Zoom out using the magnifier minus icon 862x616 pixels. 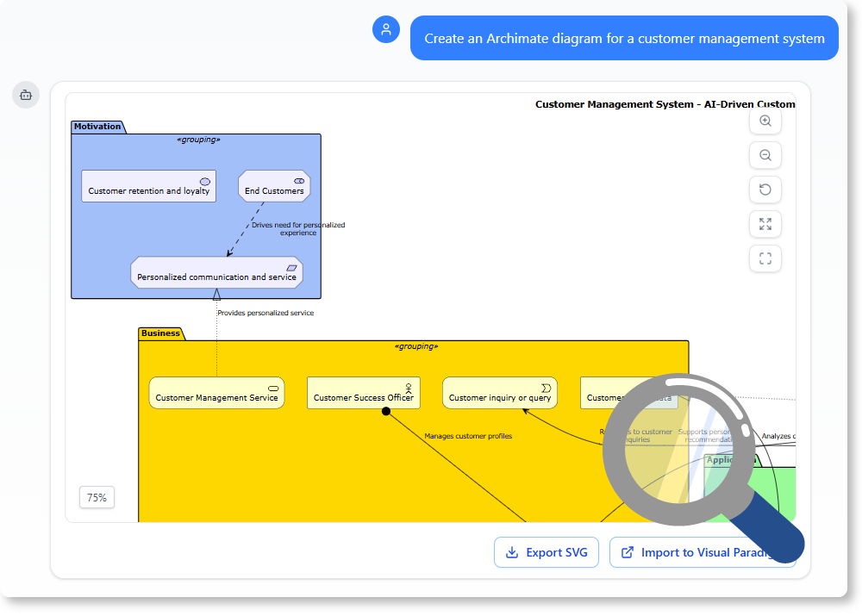pos(765,155)
